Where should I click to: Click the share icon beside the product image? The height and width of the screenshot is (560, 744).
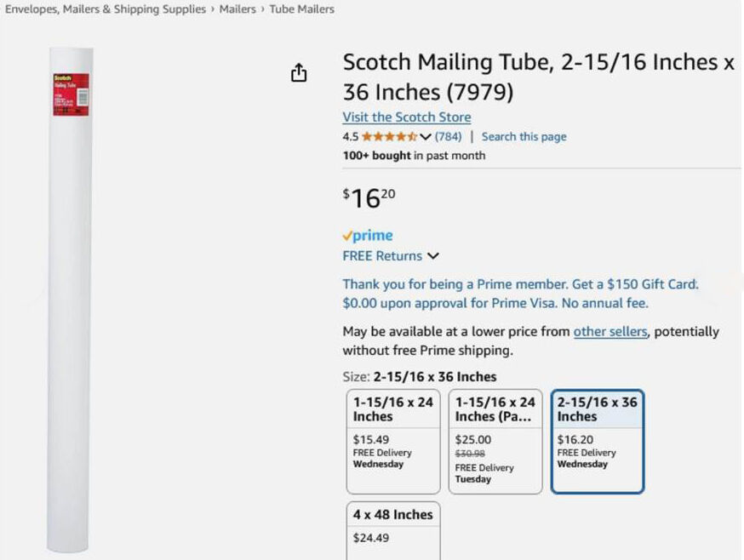tap(299, 73)
